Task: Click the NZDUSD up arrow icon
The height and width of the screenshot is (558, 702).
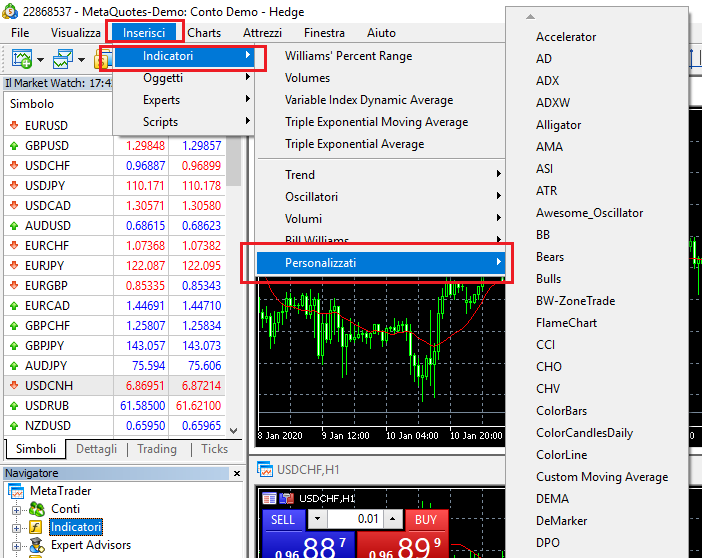Action: click(14, 425)
